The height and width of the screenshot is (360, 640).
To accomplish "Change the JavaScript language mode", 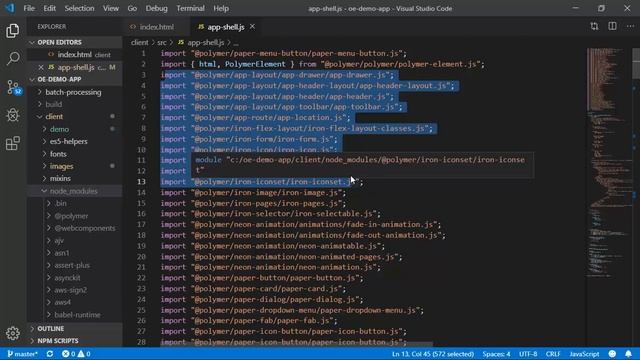I will pyautogui.click(x=584, y=354).
